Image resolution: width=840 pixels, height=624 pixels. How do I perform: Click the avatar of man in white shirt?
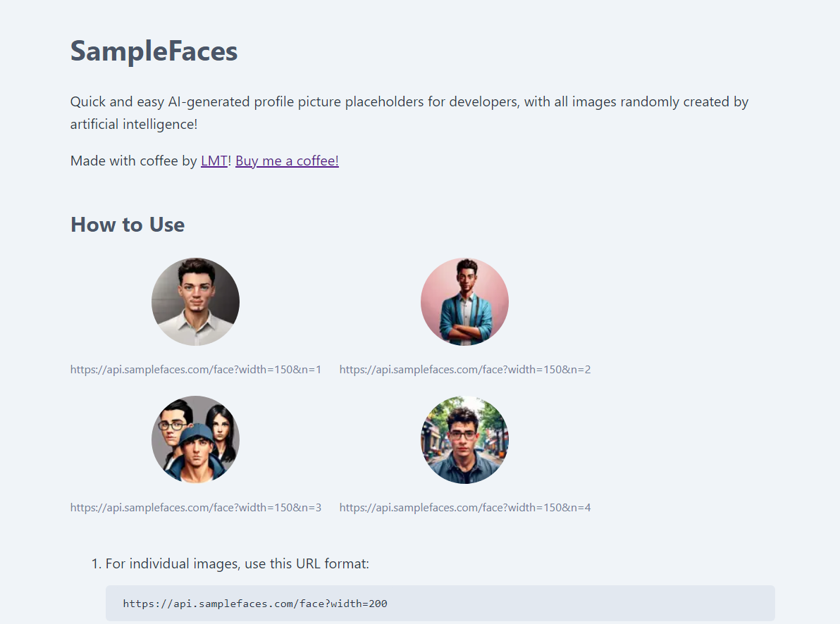[x=195, y=301]
